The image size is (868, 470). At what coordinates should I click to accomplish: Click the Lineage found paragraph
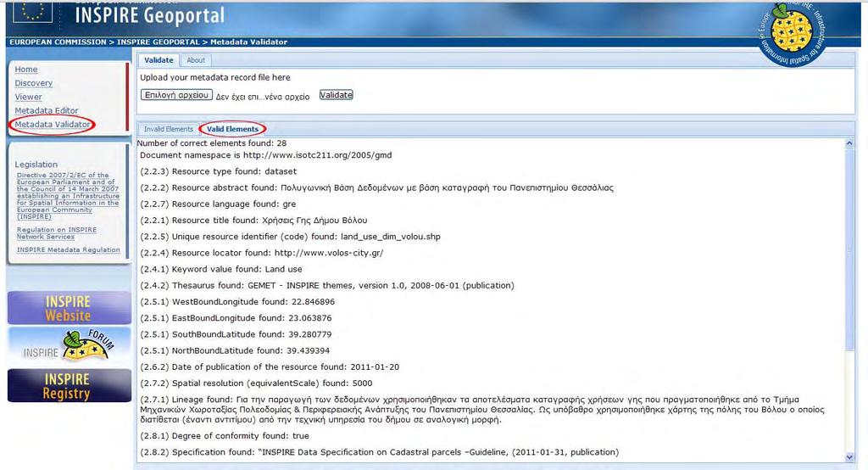pos(482,410)
